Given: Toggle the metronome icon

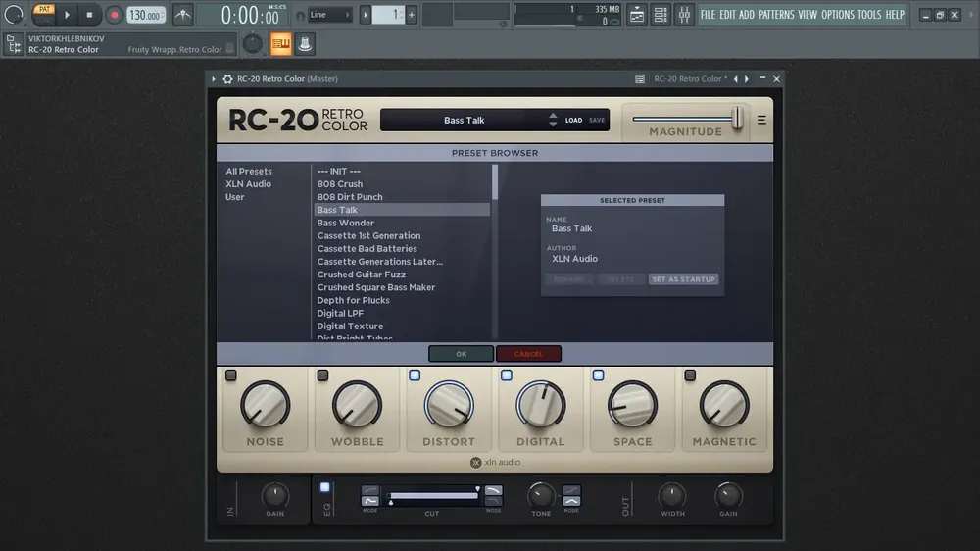Looking at the screenshot, I should 183,15.
